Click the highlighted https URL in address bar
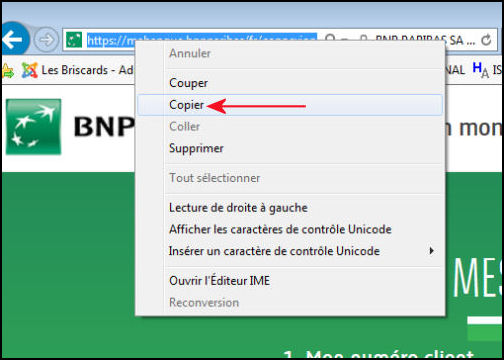504x360 pixels. [x=202, y=40]
